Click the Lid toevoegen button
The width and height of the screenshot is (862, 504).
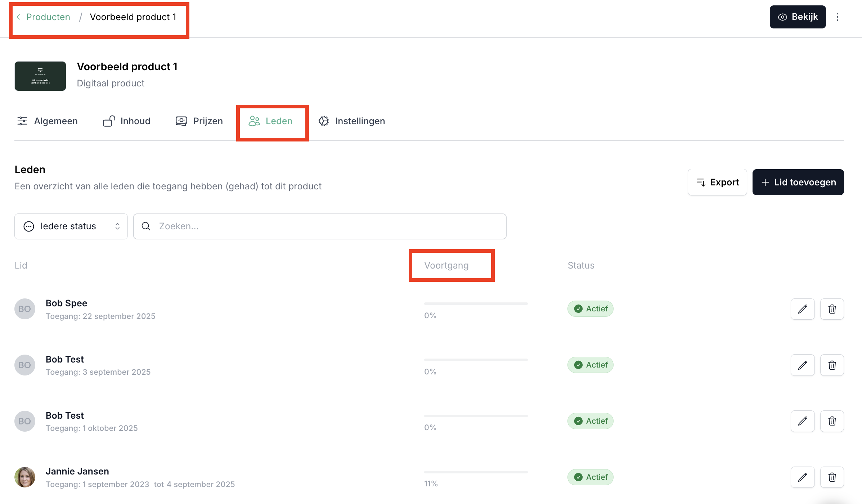[x=798, y=182]
